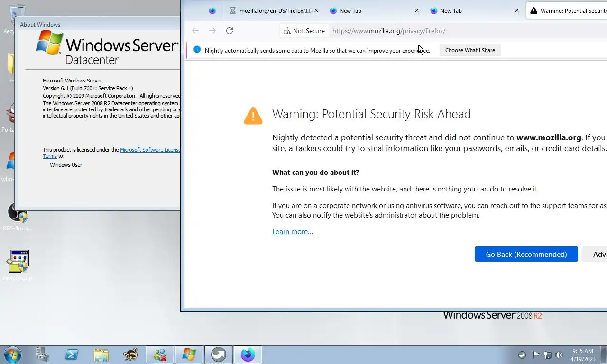
Task: Click the Choose What I Share button
Action: [470, 50]
